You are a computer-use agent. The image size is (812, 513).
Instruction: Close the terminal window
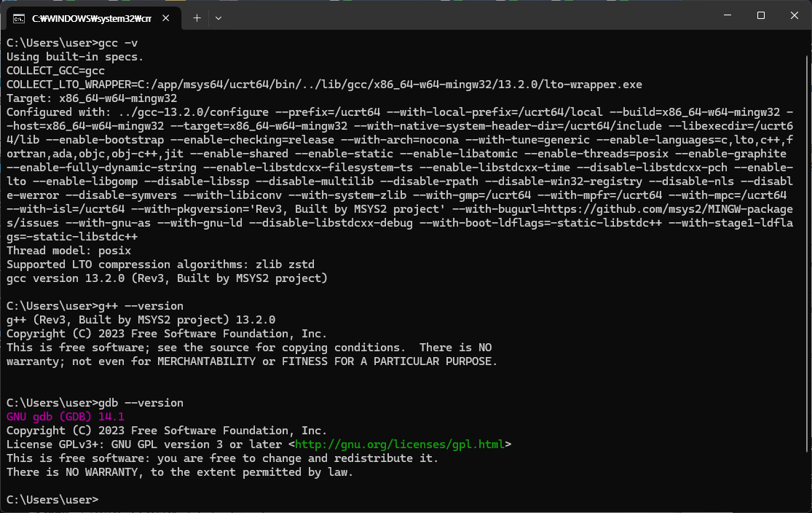click(795, 15)
